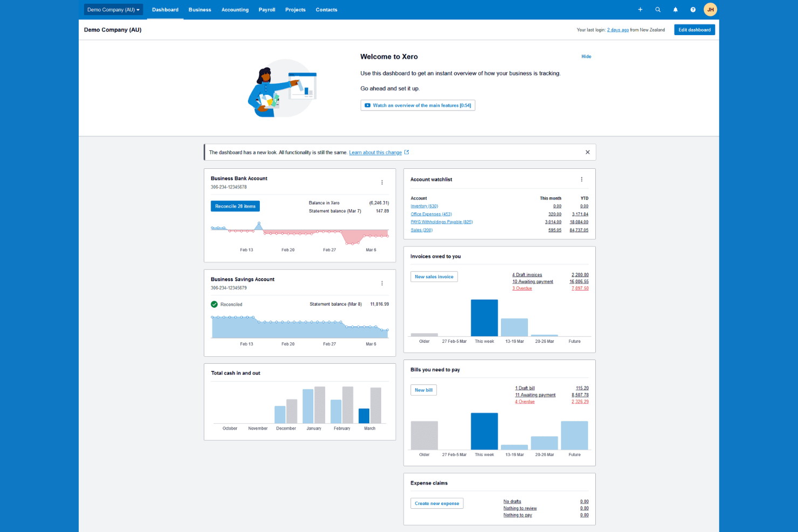Click the green Reconciled checkmark icon
The width and height of the screenshot is (798, 532).
[214, 305]
